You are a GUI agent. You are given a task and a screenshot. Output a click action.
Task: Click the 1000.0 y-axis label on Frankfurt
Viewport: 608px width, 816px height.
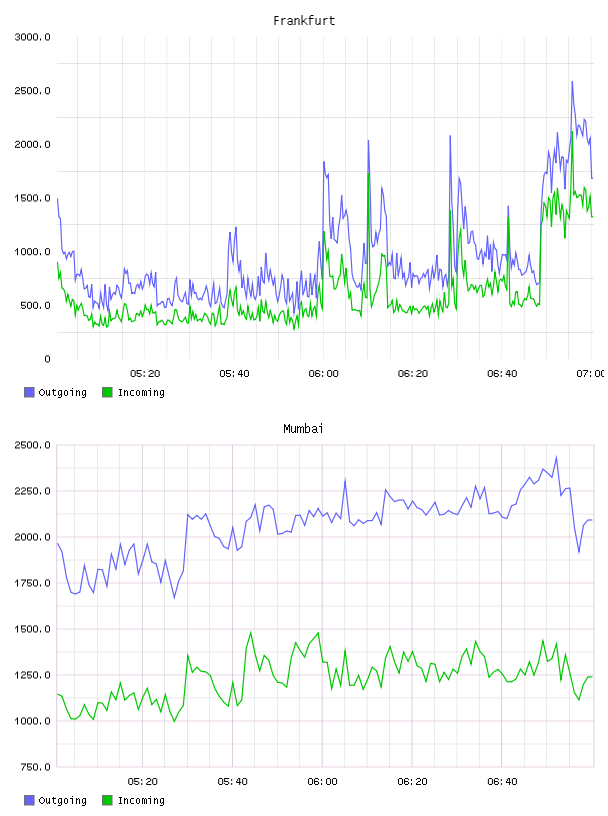tap(32, 251)
